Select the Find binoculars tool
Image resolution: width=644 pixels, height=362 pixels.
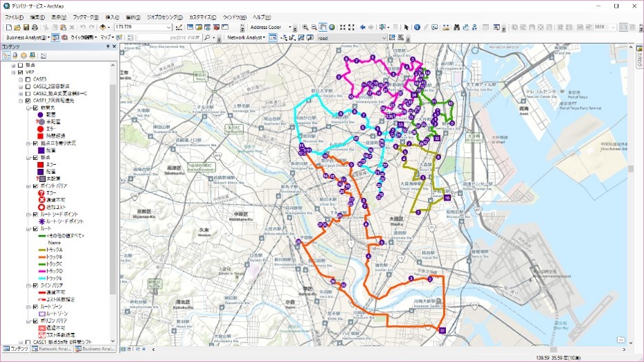click(x=457, y=27)
